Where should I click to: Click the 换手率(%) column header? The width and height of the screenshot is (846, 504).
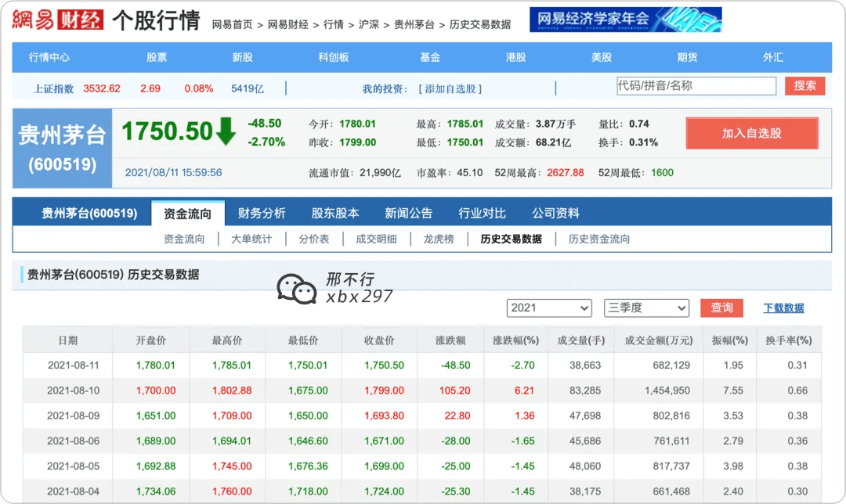point(788,340)
